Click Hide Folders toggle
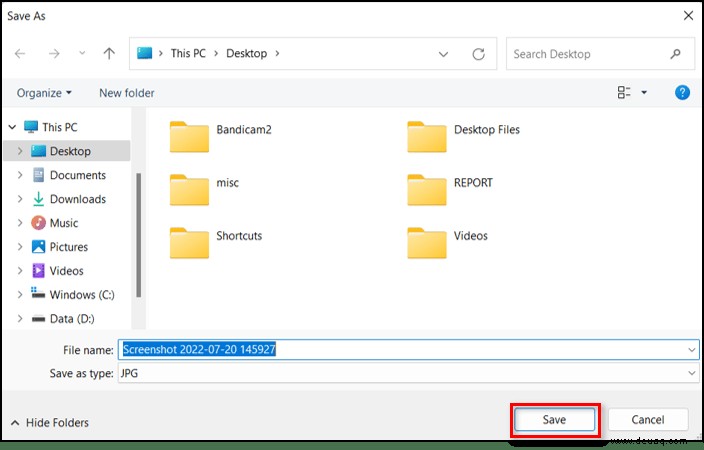This screenshot has width=704, height=450. [49, 423]
